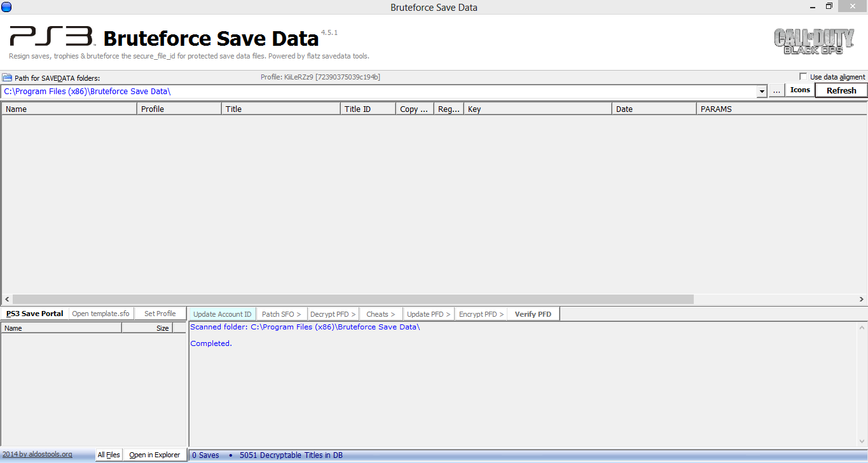
Task: Click the version number 4.5.1
Action: point(329,32)
